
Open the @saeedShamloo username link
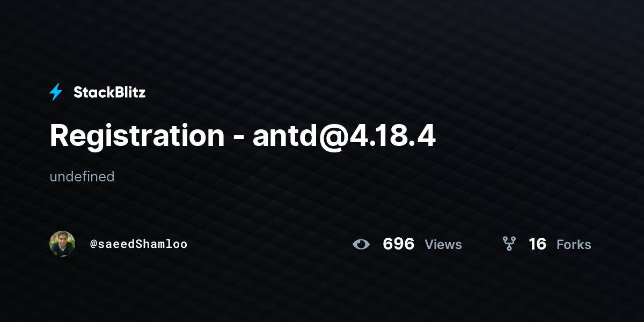click(138, 244)
